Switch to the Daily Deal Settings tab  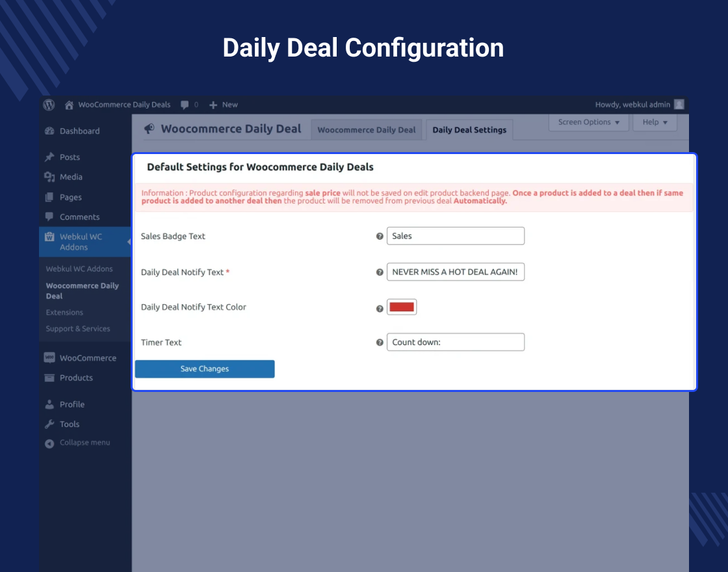(x=469, y=129)
